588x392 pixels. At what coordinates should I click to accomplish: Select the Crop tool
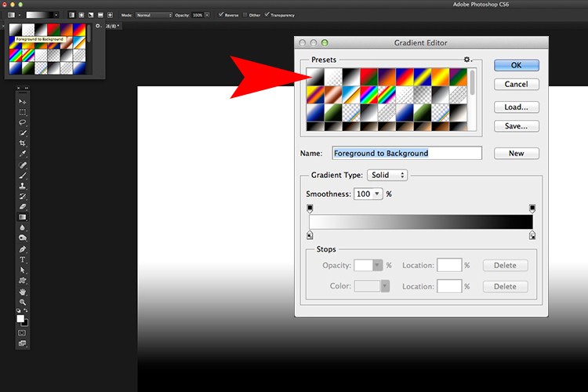23,143
